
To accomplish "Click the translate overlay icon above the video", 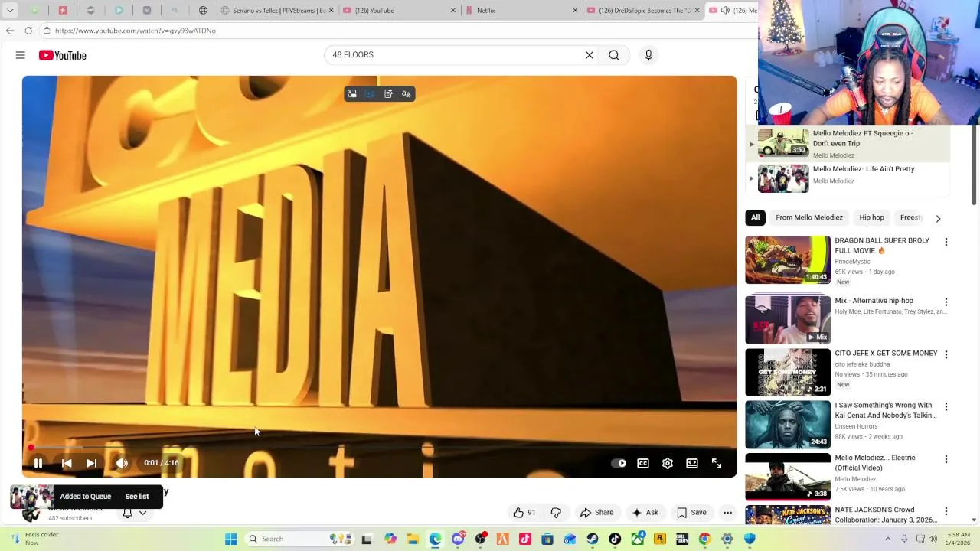I will pos(407,94).
